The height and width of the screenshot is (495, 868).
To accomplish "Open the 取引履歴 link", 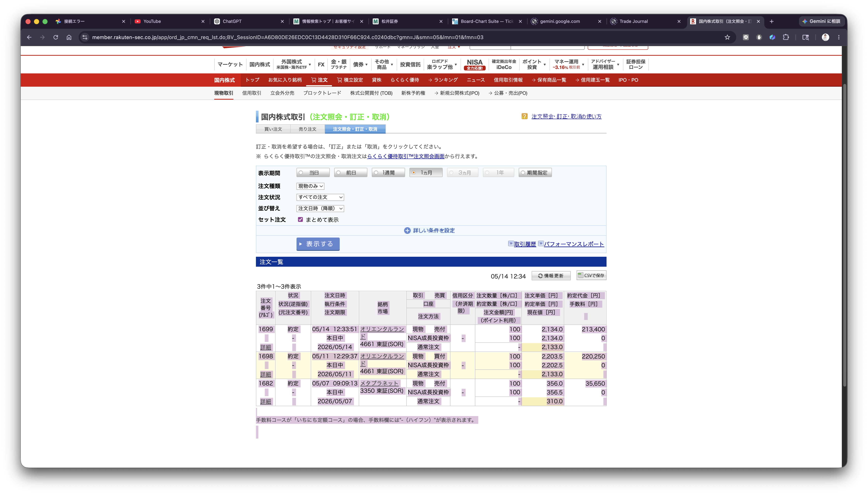I will tap(525, 244).
